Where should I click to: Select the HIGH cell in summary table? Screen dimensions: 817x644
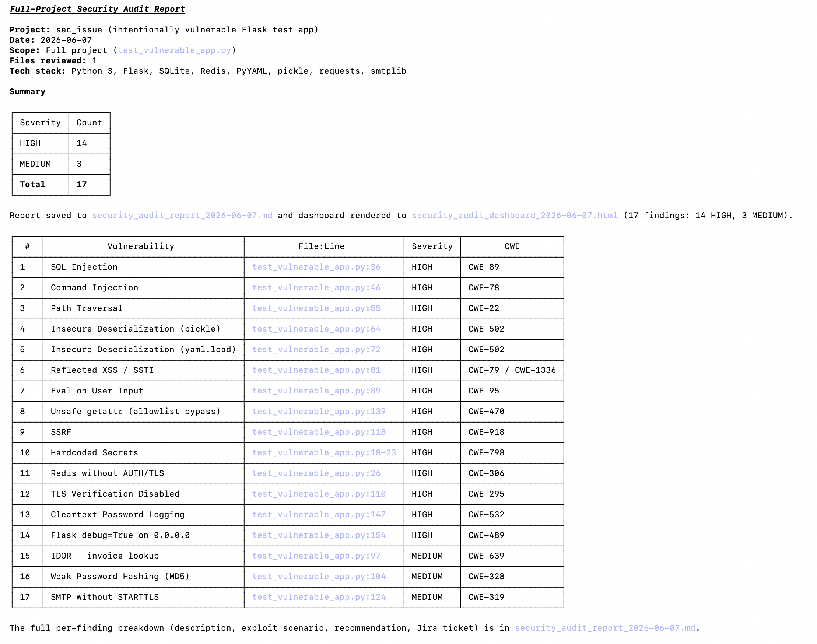41,143
